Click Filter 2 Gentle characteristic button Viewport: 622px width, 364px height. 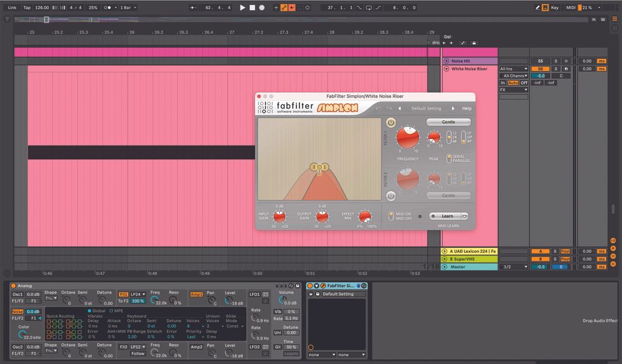pyautogui.click(x=449, y=196)
